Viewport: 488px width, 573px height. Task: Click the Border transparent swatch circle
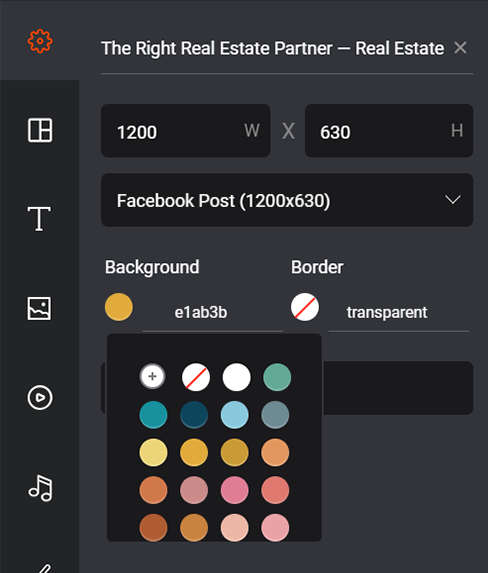[x=305, y=307]
